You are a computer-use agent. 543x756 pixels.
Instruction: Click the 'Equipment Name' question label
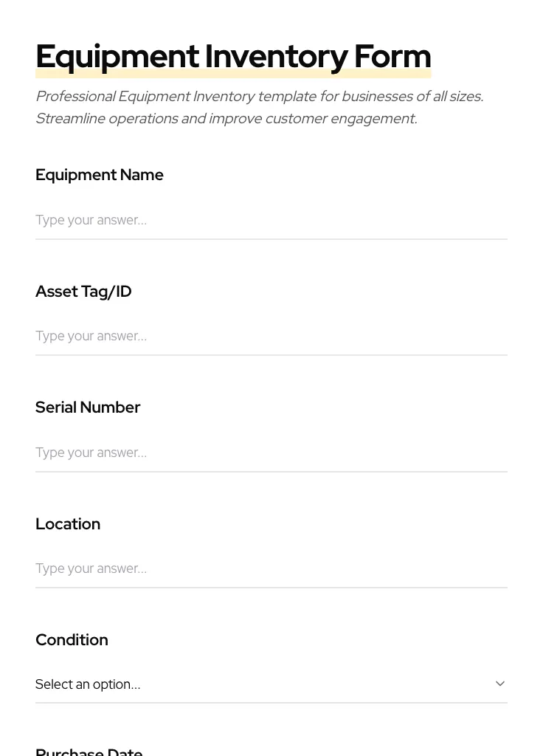click(x=100, y=175)
